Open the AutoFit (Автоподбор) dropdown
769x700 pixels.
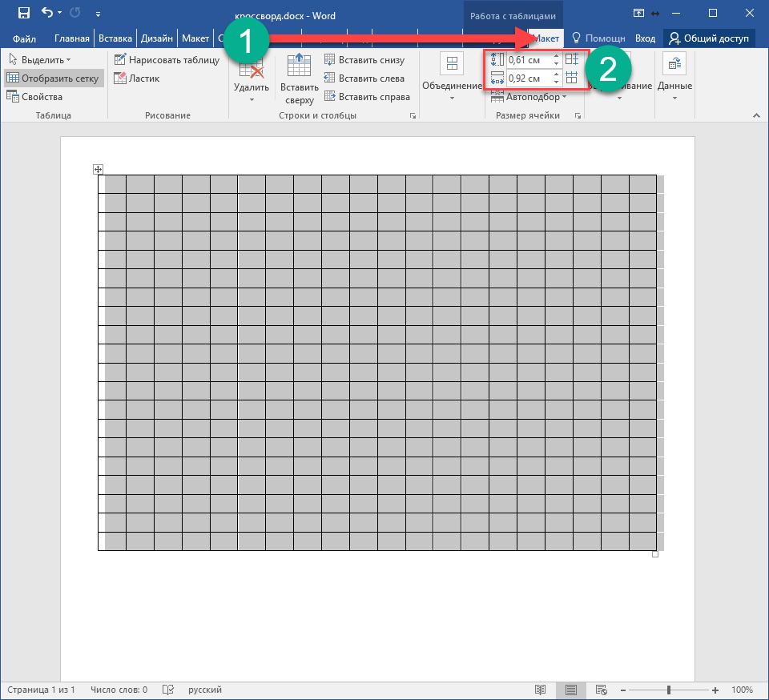click(529, 97)
